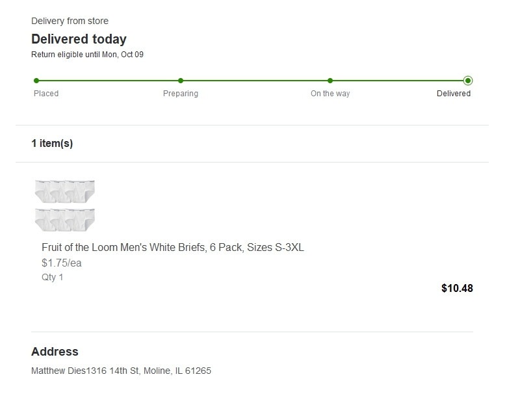The image size is (520, 420).
Task: Open the white briefs product thumbnail
Action: click(x=65, y=205)
